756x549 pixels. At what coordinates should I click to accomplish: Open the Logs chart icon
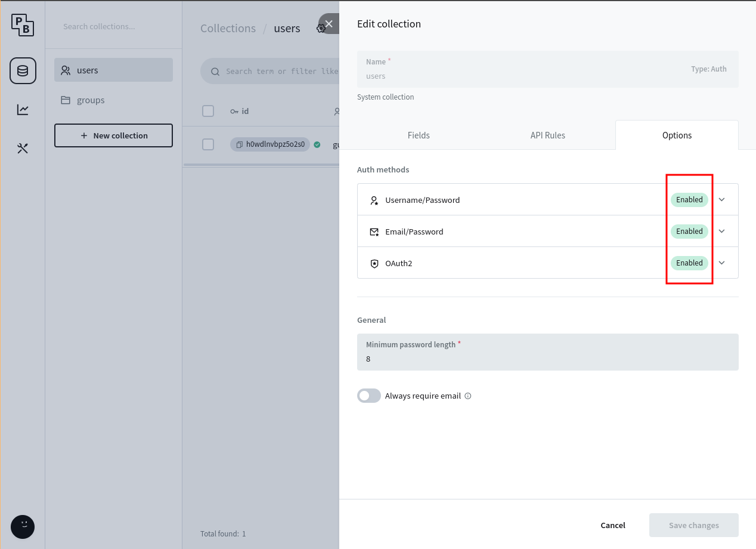(23, 109)
